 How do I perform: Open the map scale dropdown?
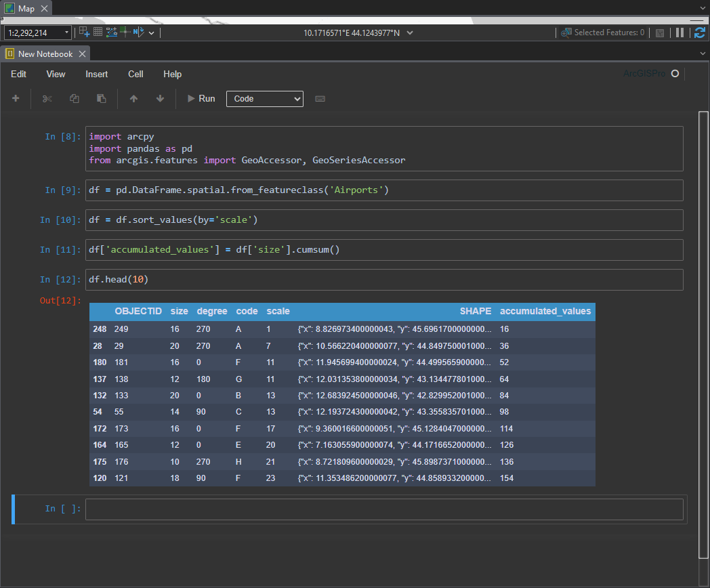[66, 33]
